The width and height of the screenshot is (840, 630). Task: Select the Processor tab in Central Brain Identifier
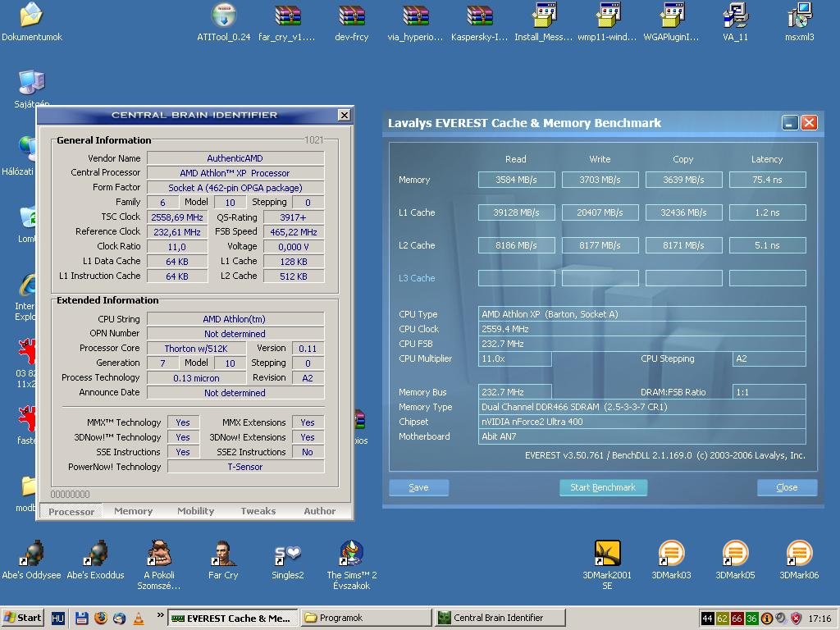click(71, 512)
